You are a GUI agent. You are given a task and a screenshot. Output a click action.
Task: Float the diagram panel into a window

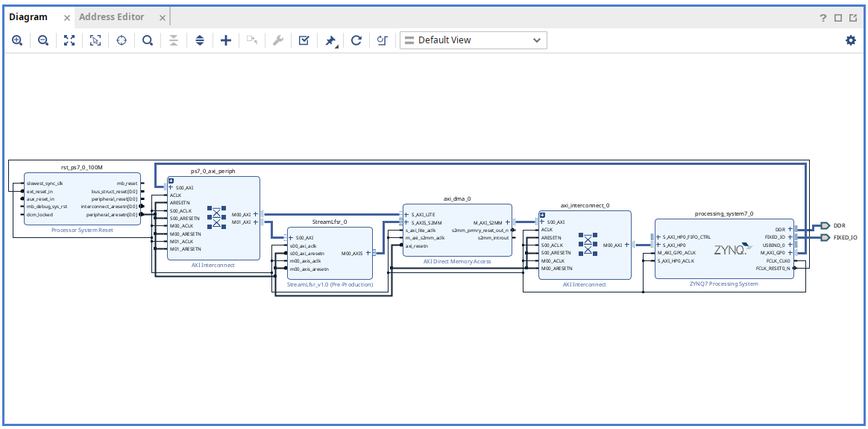pyautogui.click(x=853, y=18)
